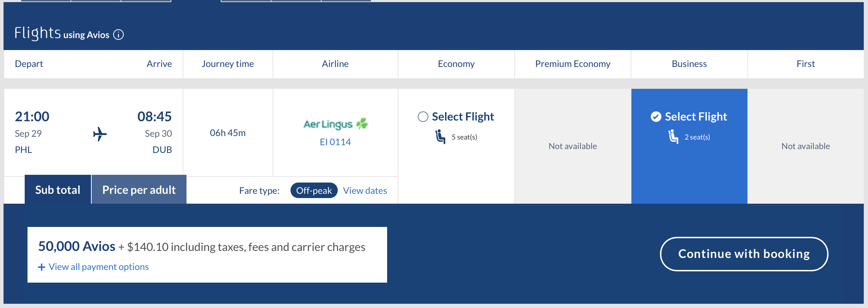Open the Avios information tooltip

coord(119,35)
